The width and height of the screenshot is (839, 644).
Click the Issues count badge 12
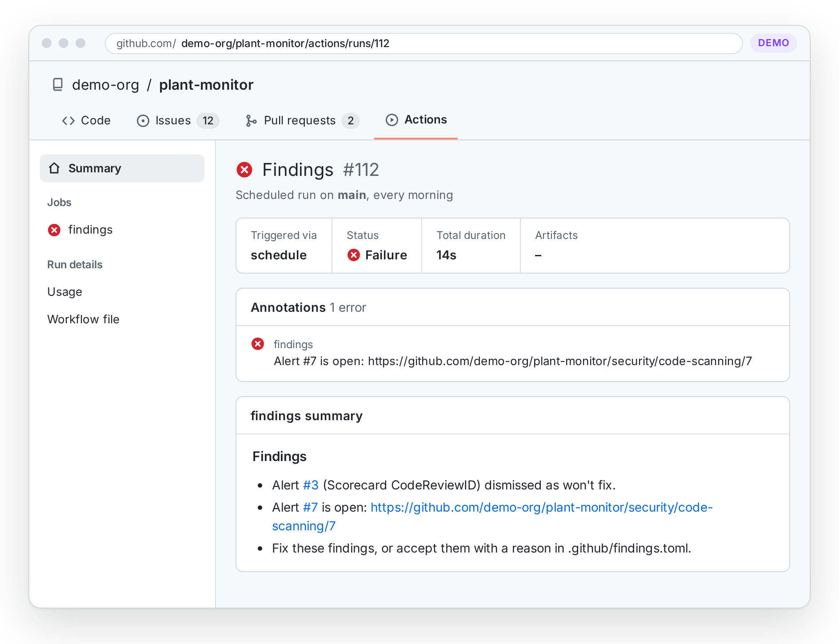click(208, 120)
